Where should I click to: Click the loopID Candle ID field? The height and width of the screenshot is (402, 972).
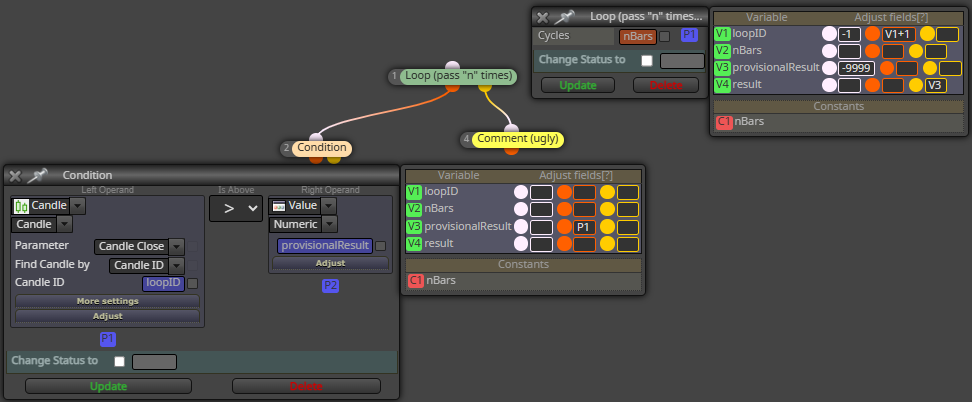(163, 284)
